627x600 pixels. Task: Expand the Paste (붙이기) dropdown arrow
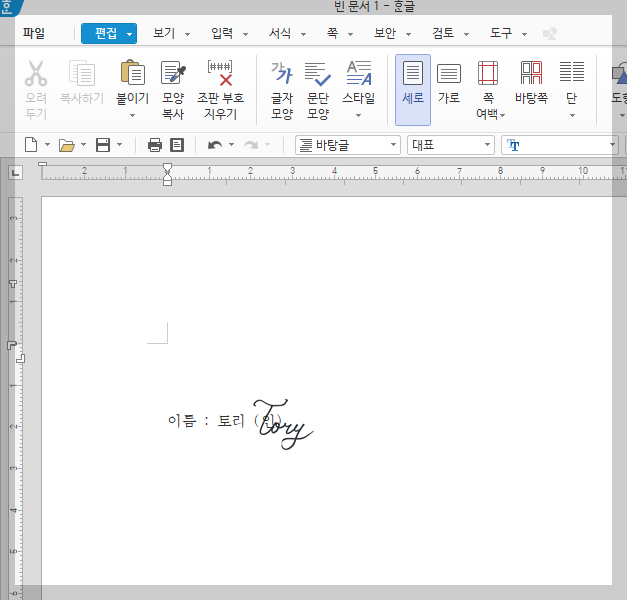132,116
